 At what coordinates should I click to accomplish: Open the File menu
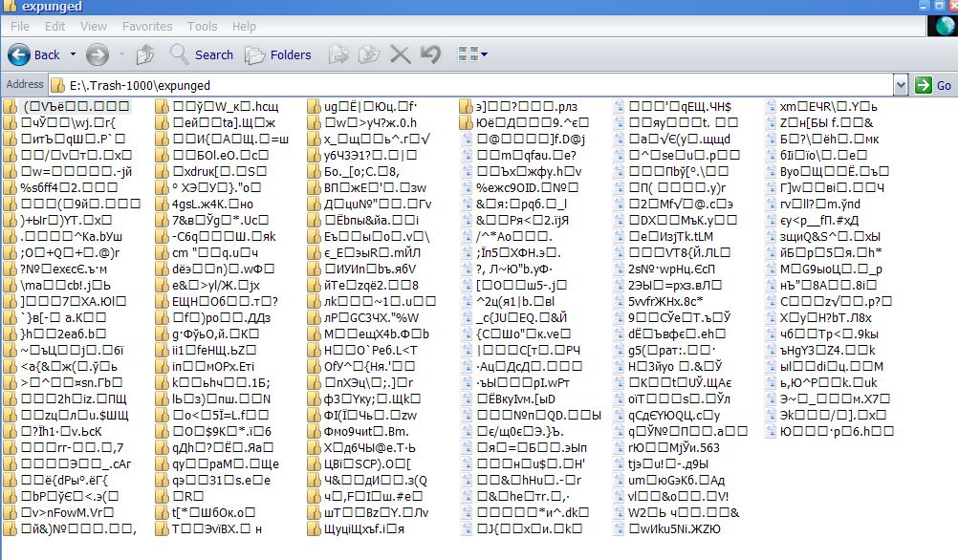pyautogui.click(x=19, y=26)
